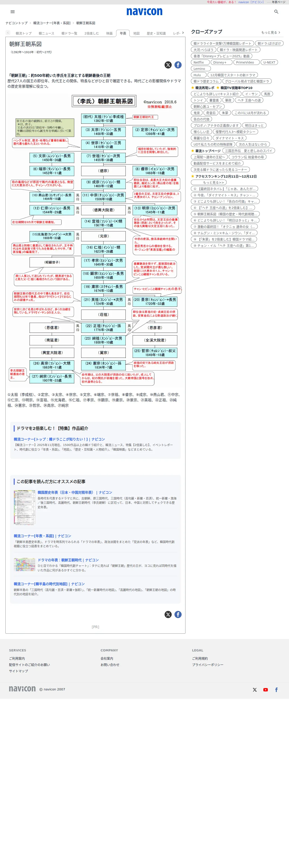Open the 韓流トップ tab

click(24, 33)
